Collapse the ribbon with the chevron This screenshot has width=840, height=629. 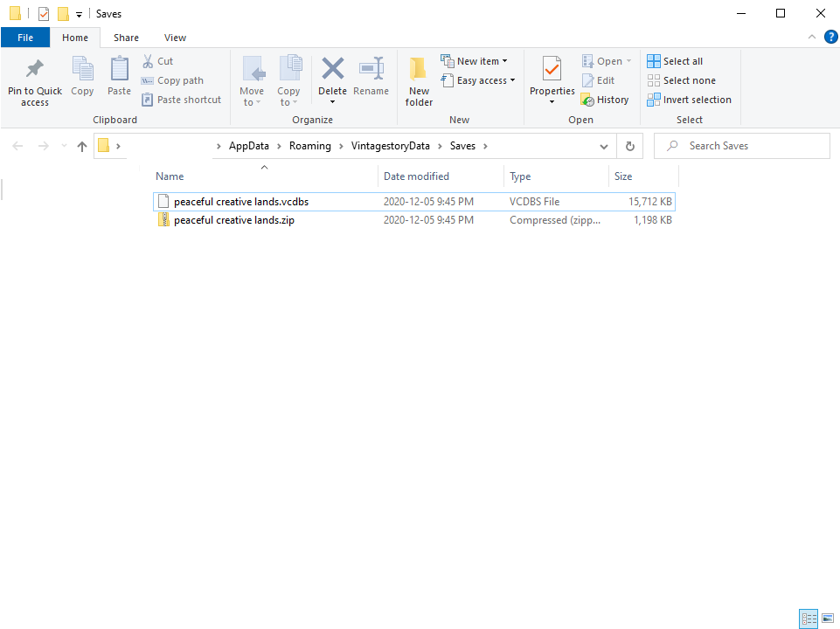pos(812,38)
